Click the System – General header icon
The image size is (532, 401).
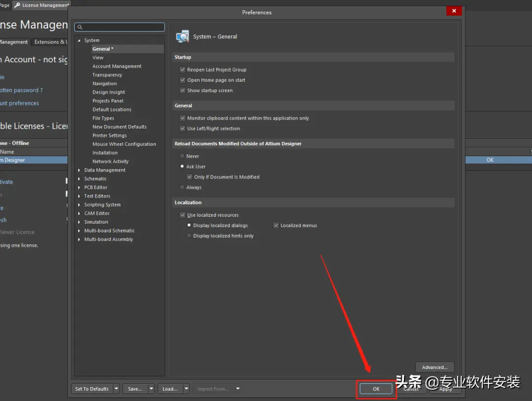click(x=183, y=36)
